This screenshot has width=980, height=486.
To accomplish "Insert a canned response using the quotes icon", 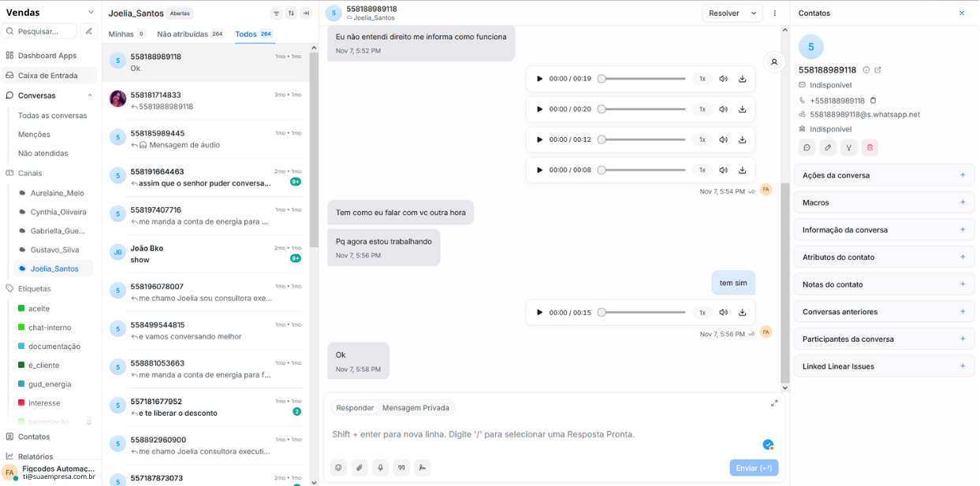I will pyautogui.click(x=401, y=467).
